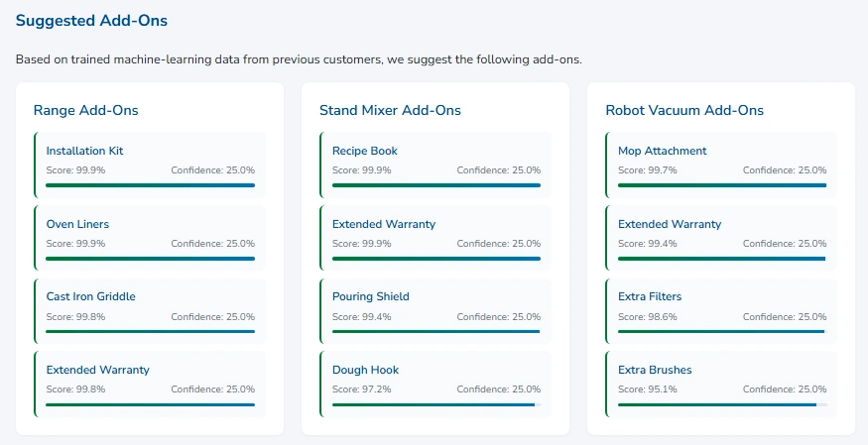Select the Installation Kit add-on
868x445 pixels.
coord(149,160)
